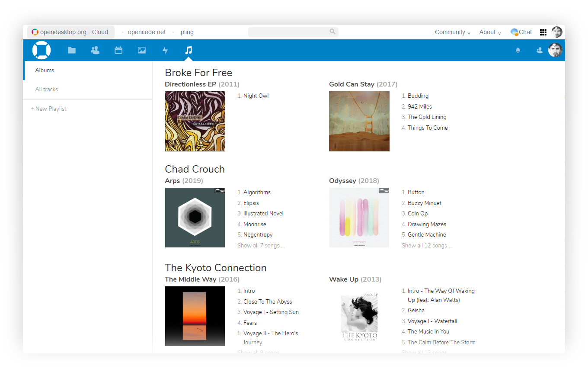Open the Calendar app icon
Viewport: 588px width, 372px height.
[118, 50]
